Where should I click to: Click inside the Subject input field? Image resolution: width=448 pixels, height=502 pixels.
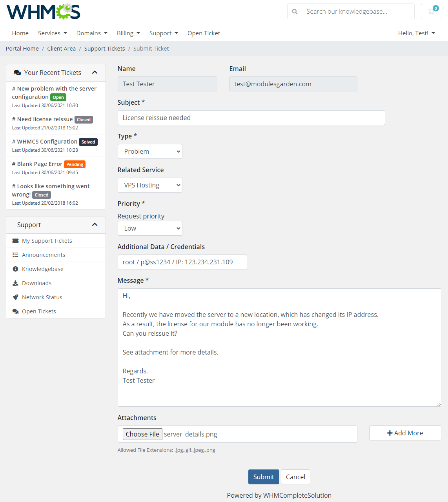point(251,118)
